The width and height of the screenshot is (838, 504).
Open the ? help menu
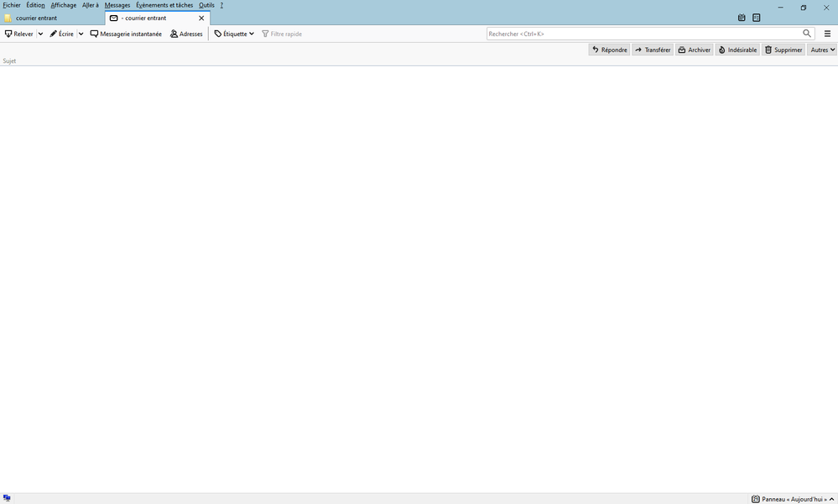[221, 5]
